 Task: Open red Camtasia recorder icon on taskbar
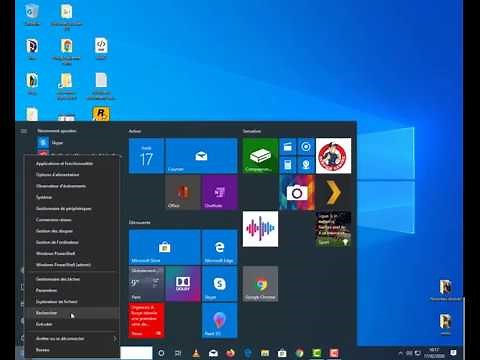334,353
